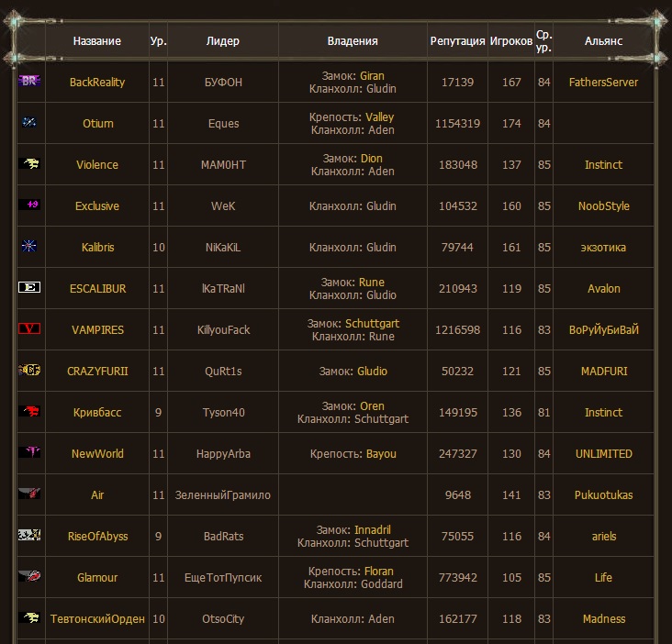The width and height of the screenshot is (672, 644).
Task: Open the Otium clan link
Action: [x=97, y=123]
